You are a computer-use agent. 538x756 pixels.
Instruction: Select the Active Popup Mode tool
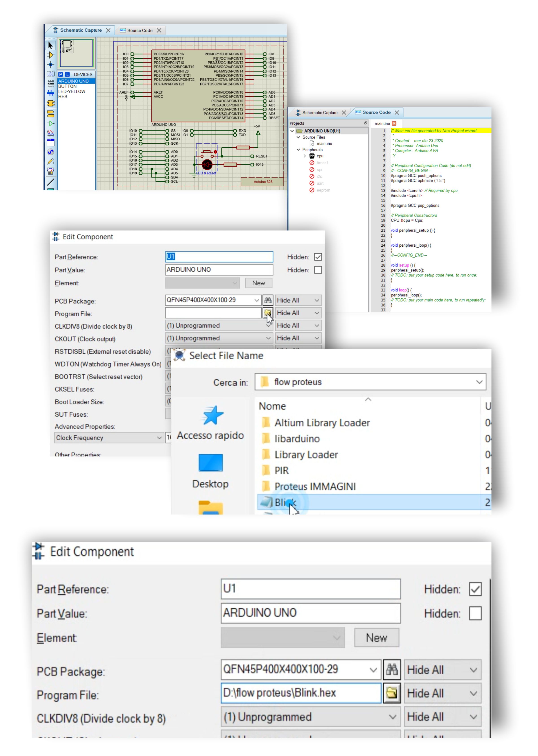tap(50, 143)
